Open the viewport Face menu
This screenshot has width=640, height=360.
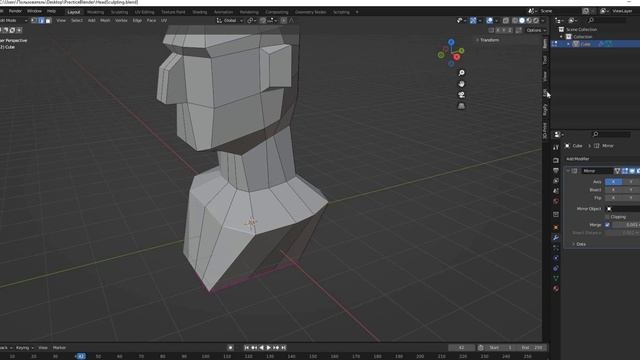pyautogui.click(x=151, y=20)
